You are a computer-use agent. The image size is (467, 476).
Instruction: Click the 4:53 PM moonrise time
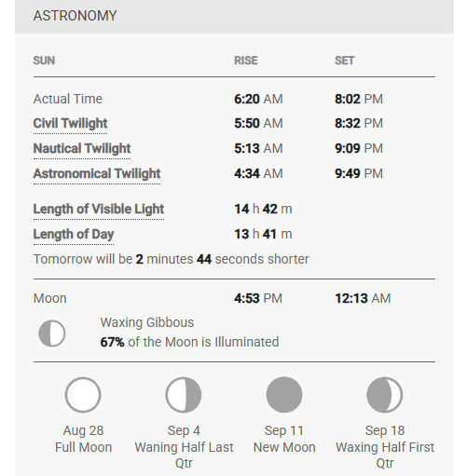(258, 298)
